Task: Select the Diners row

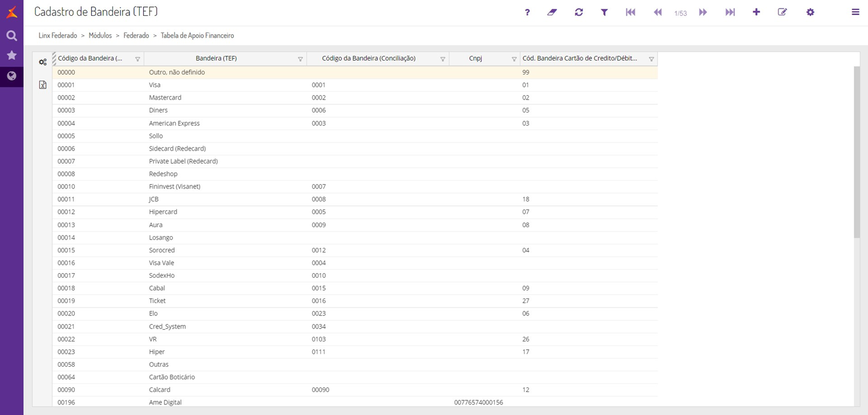Action: (355, 110)
